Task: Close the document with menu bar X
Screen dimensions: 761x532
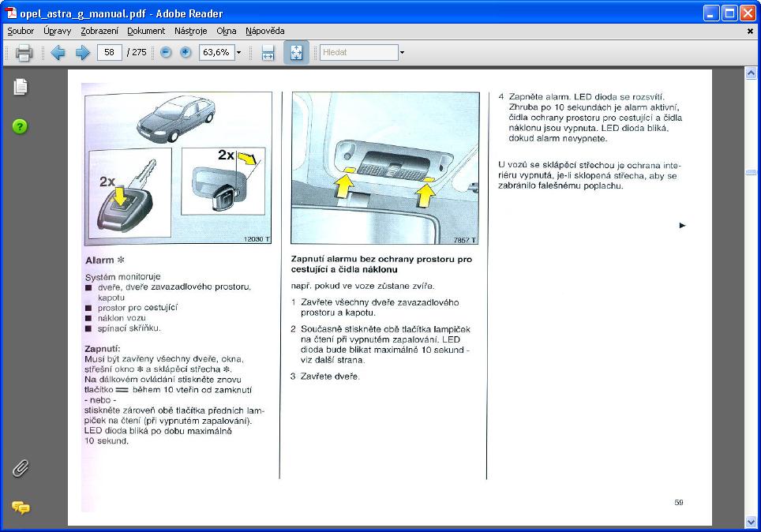Action: click(750, 32)
